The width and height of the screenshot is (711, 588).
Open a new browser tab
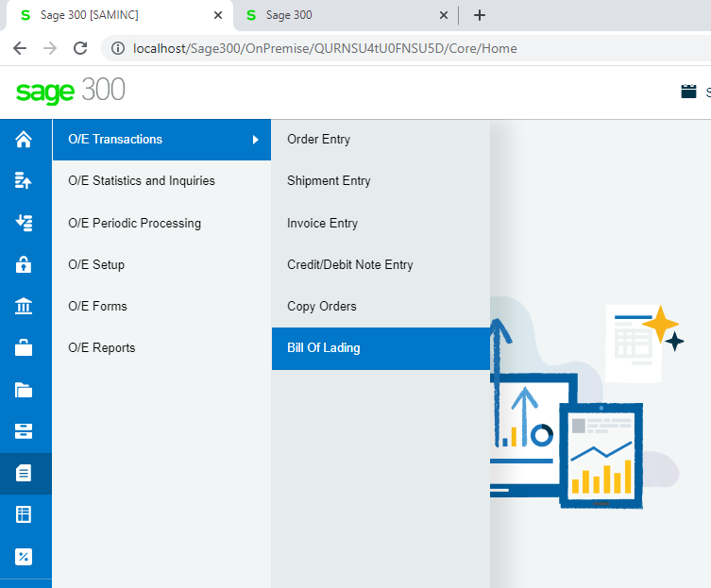[480, 15]
